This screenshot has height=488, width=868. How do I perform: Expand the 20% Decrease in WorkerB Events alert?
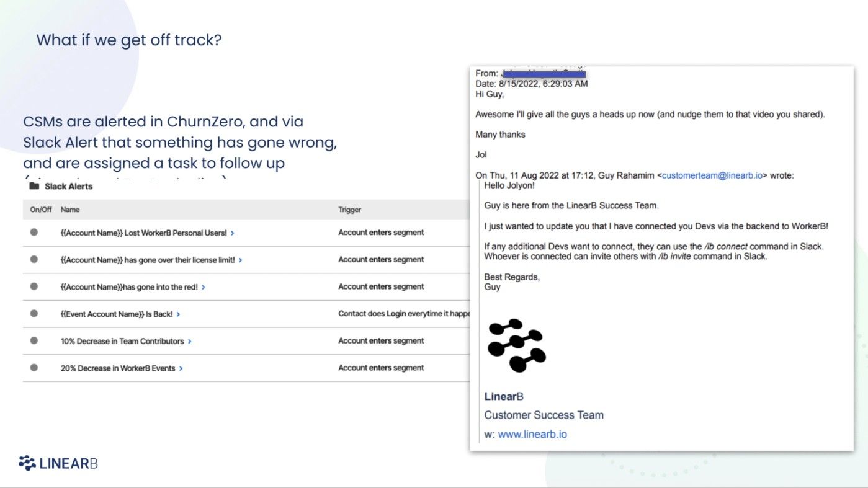click(181, 368)
